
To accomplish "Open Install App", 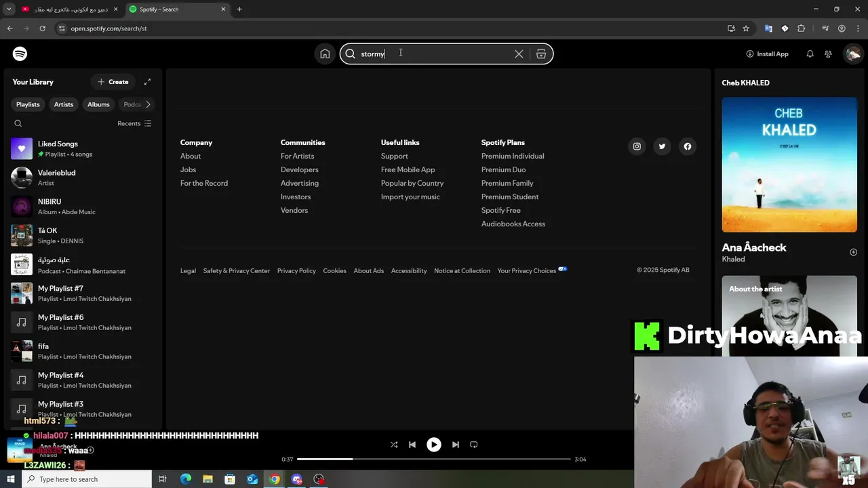I will tap(767, 54).
